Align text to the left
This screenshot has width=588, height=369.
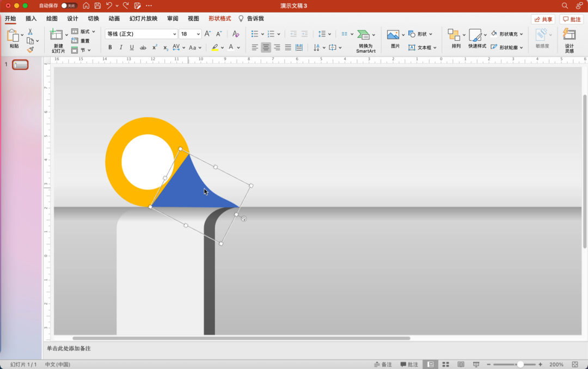(255, 47)
